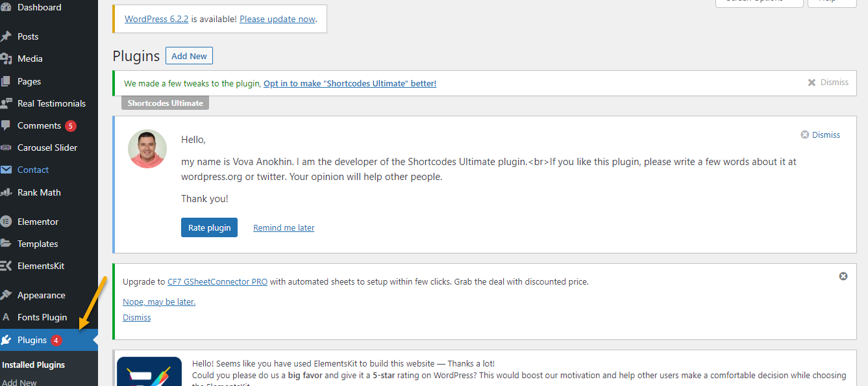Dismiss the Shortcodes Ultimate opt-in notice
The width and height of the screenshot is (868, 386).
pos(828,83)
